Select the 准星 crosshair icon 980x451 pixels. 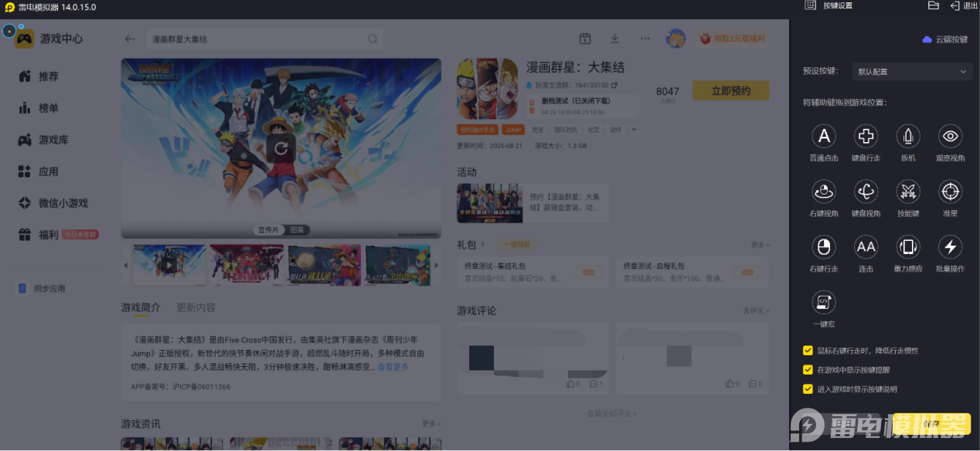point(950,192)
